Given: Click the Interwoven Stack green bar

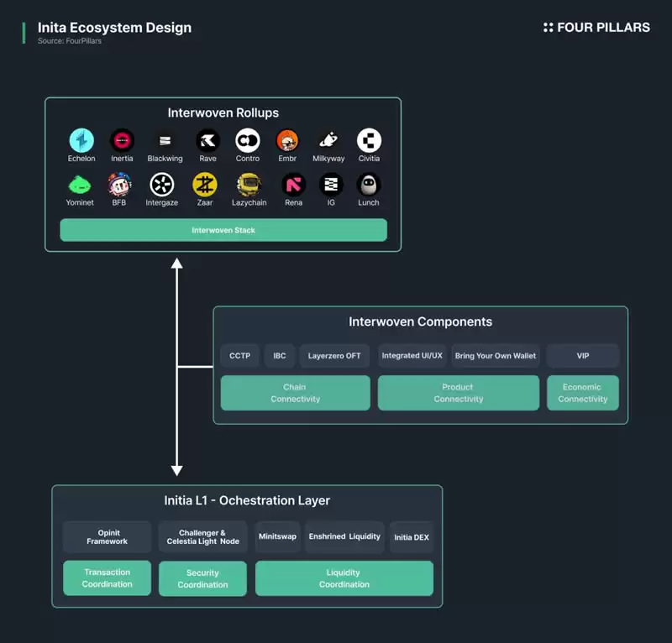Looking at the screenshot, I should (223, 230).
